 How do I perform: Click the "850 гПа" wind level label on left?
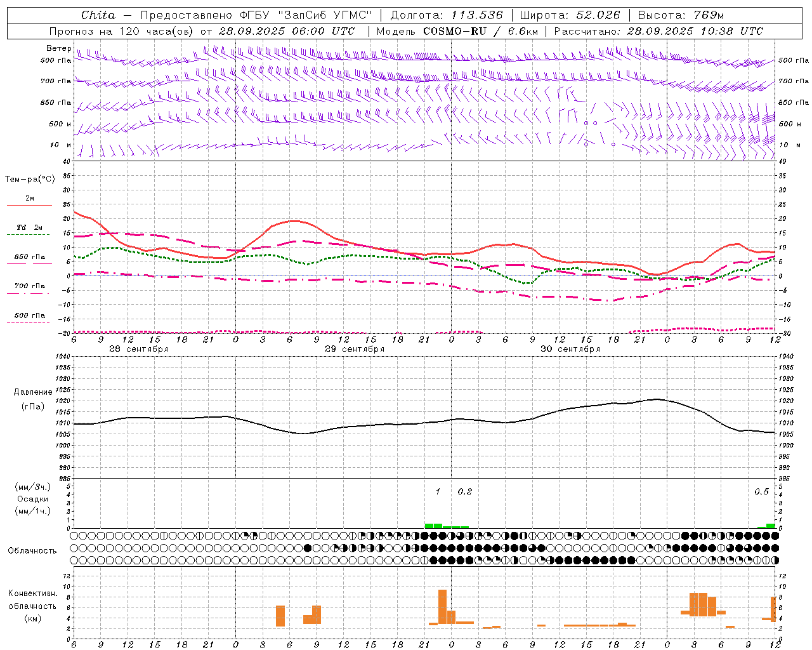click(x=56, y=102)
